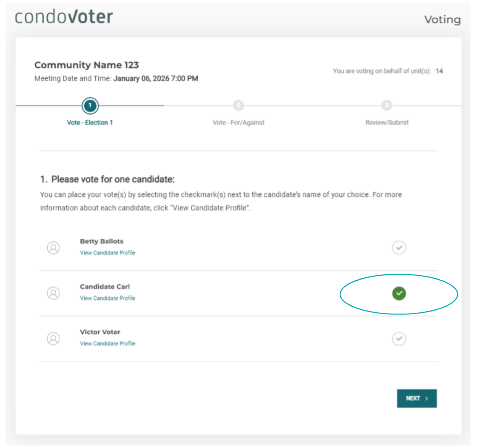Switch to Vote - For/Against step label

tap(238, 122)
